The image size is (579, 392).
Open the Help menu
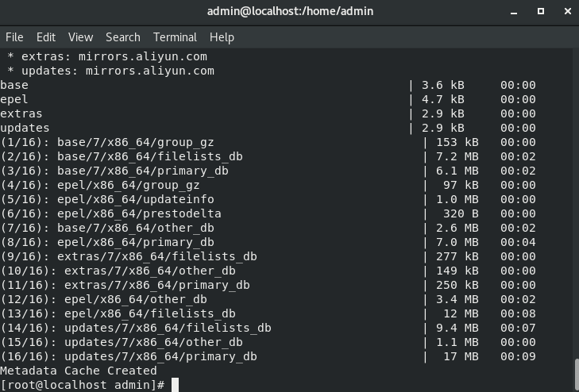click(222, 37)
